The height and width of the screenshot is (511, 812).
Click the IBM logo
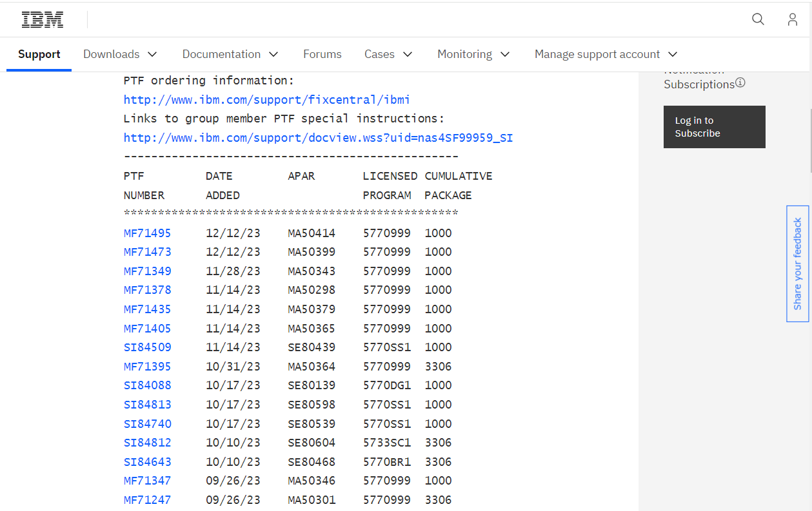click(x=43, y=19)
